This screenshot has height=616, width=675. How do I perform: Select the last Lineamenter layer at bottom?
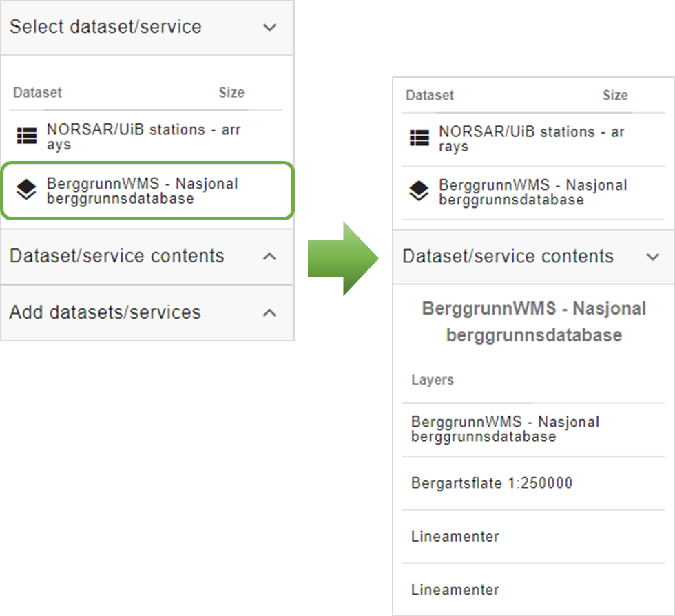tap(533, 590)
